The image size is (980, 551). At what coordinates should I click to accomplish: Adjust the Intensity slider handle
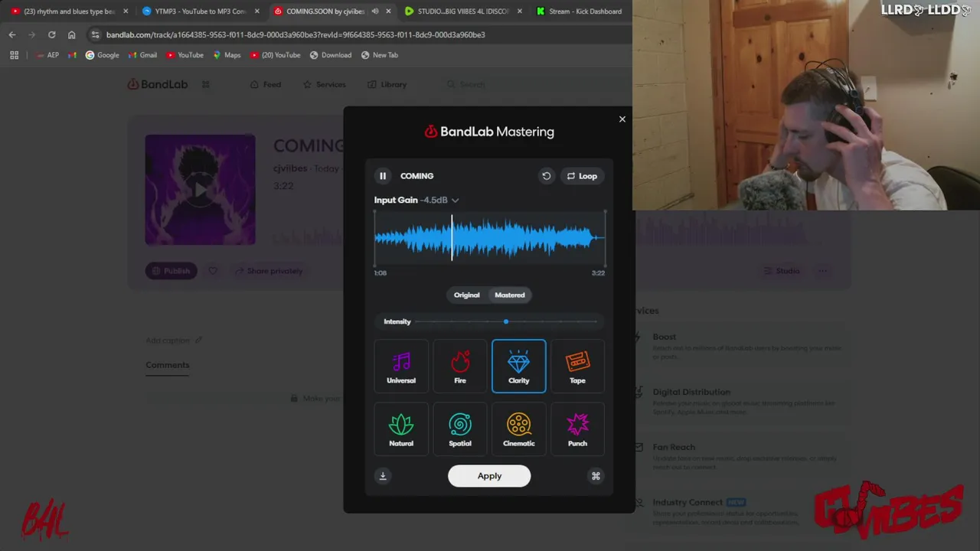(506, 321)
